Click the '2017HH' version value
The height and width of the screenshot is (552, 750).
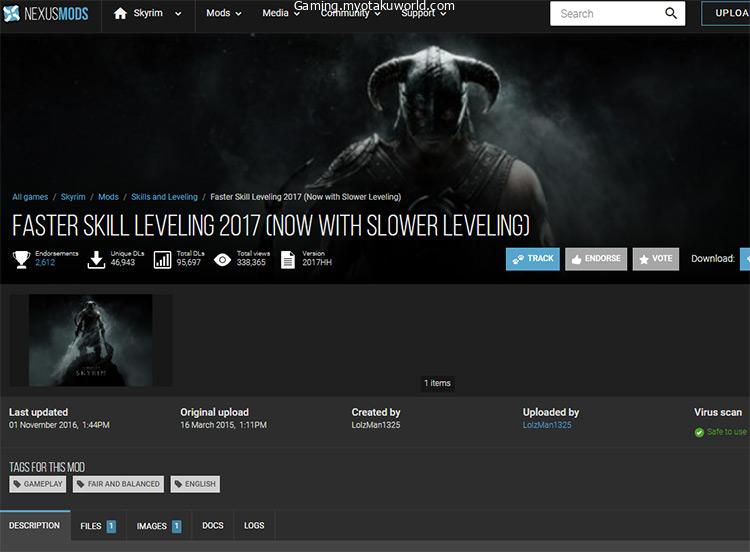point(317,263)
